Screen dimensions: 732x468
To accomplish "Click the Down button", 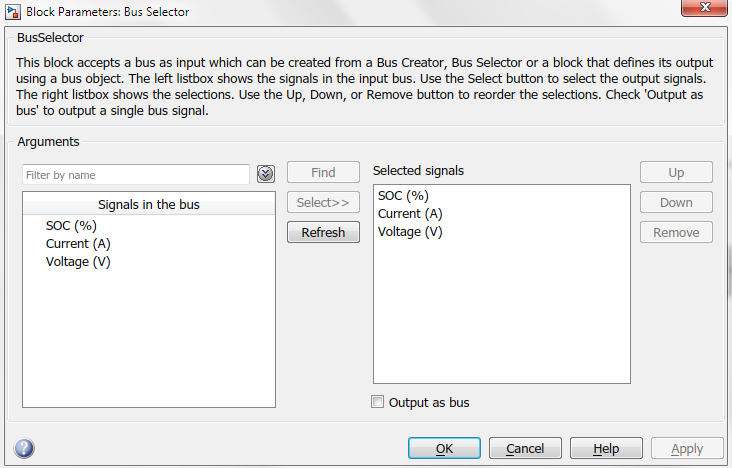I will pyautogui.click(x=676, y=202).
